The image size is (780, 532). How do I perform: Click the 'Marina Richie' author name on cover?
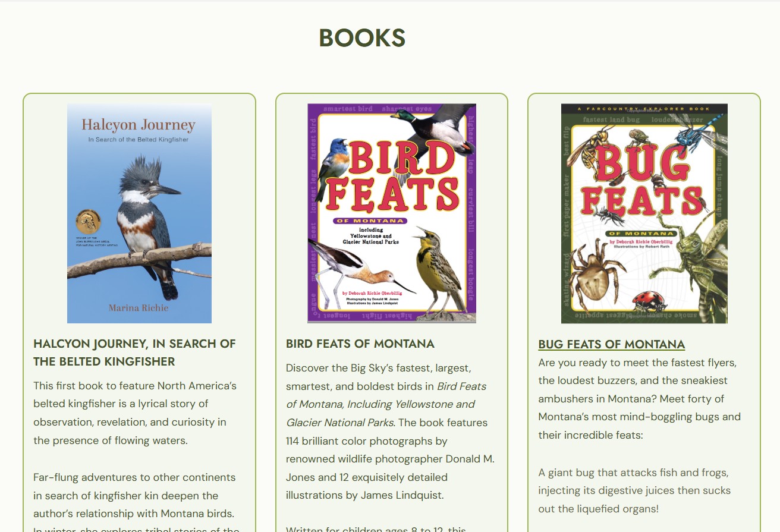[x=139, y=308]
